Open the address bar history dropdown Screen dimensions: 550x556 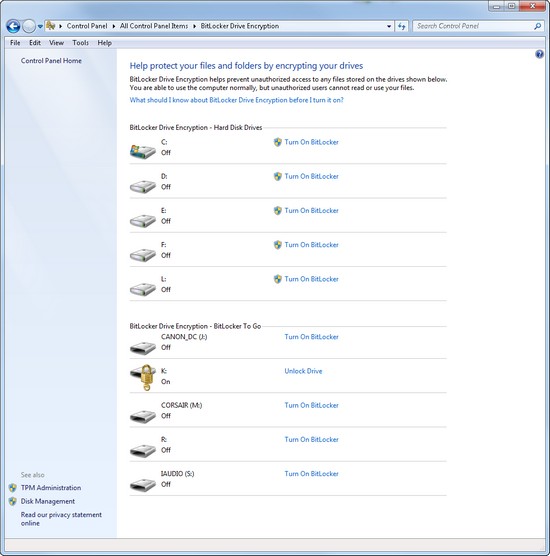(x=389, y=26)
